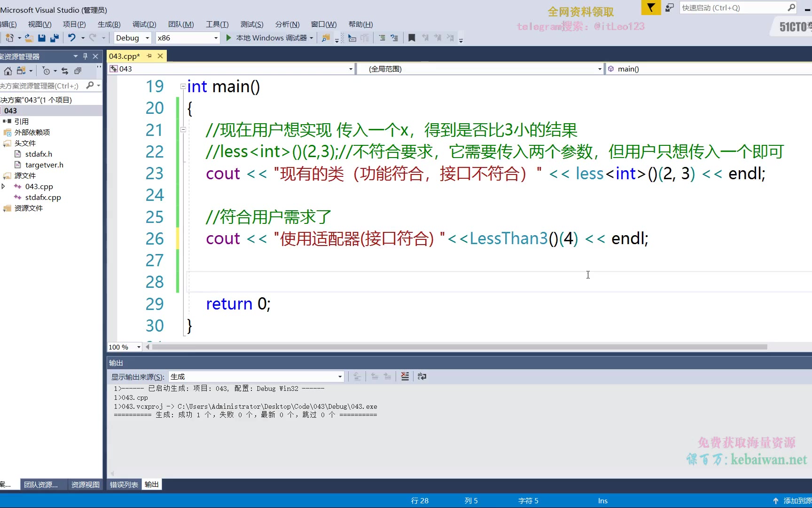Collapse the int main() code block
This screenshot has height=508, width=812.
(x=183, y=87)
